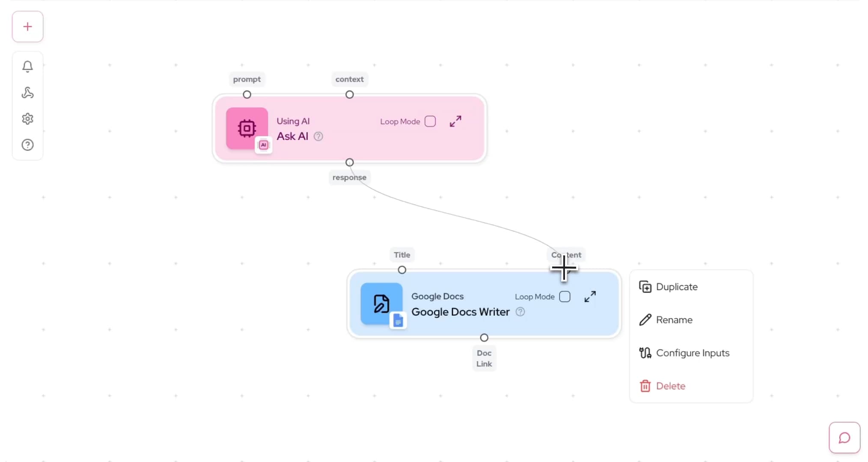Click the Doc Link output connector
Viewport: 868px width, 462px height.
point(484,338)
